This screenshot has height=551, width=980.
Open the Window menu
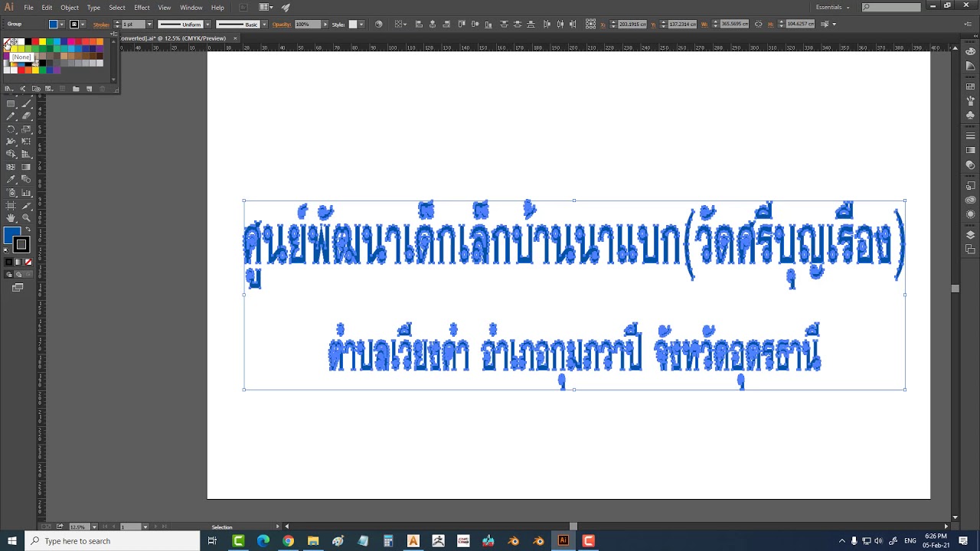click(x=191, y=7)
